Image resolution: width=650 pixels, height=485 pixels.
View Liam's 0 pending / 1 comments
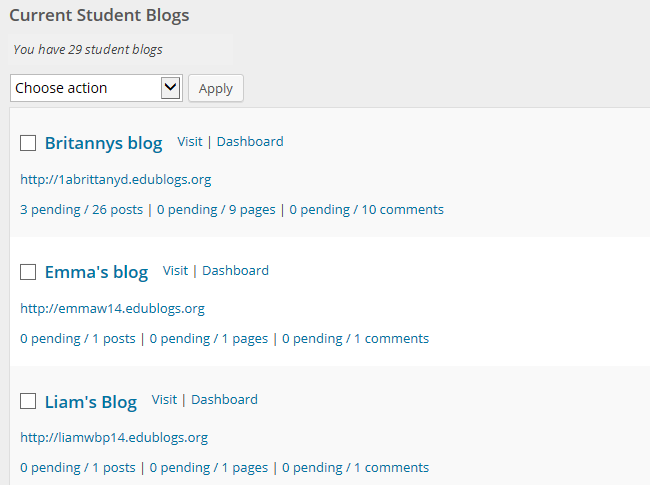coord(355,467)
